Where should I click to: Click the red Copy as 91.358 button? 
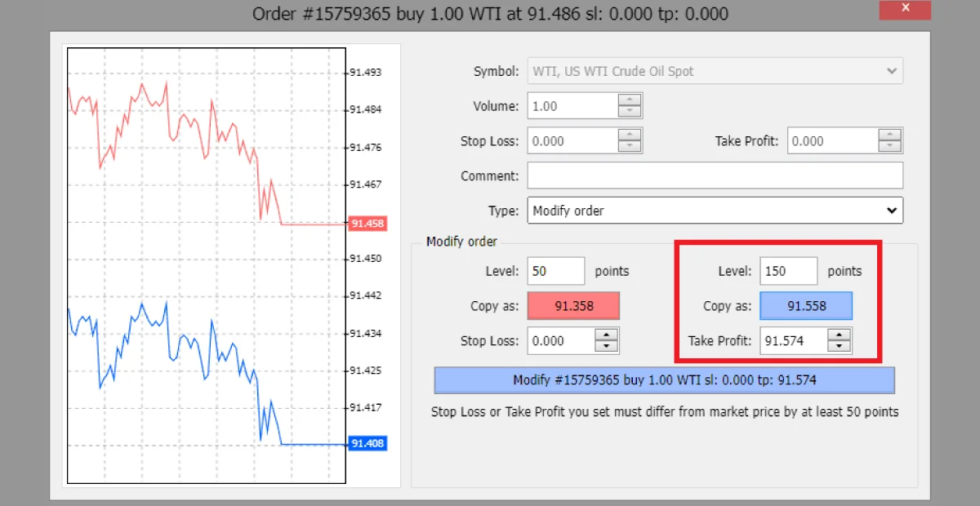(573, 305)
